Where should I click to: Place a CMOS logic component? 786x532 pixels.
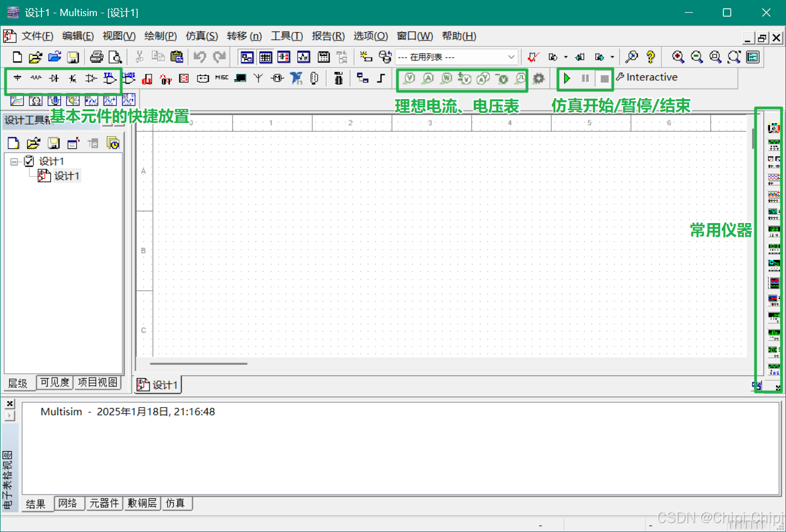click(x=128, y=78)
